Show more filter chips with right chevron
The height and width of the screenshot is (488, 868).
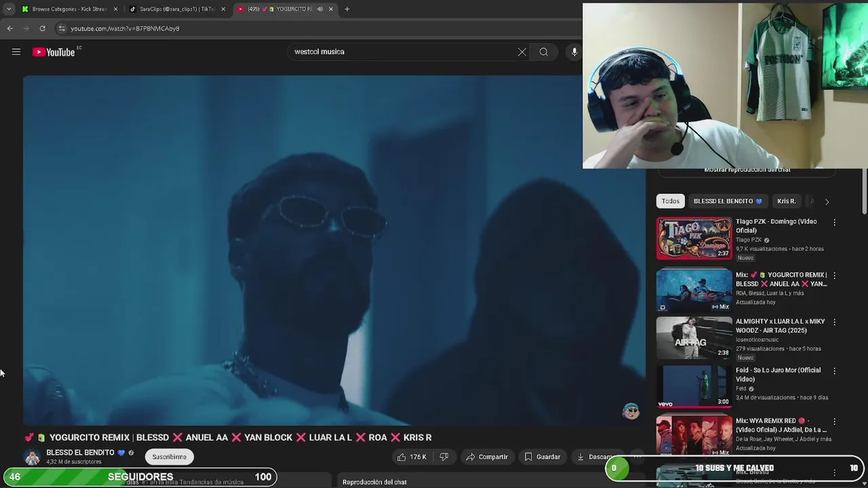click(827, 202)
